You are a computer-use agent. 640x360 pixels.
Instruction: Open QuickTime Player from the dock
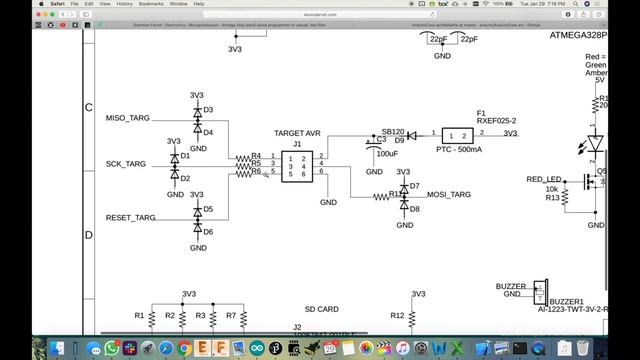click(x=538, y=349)
